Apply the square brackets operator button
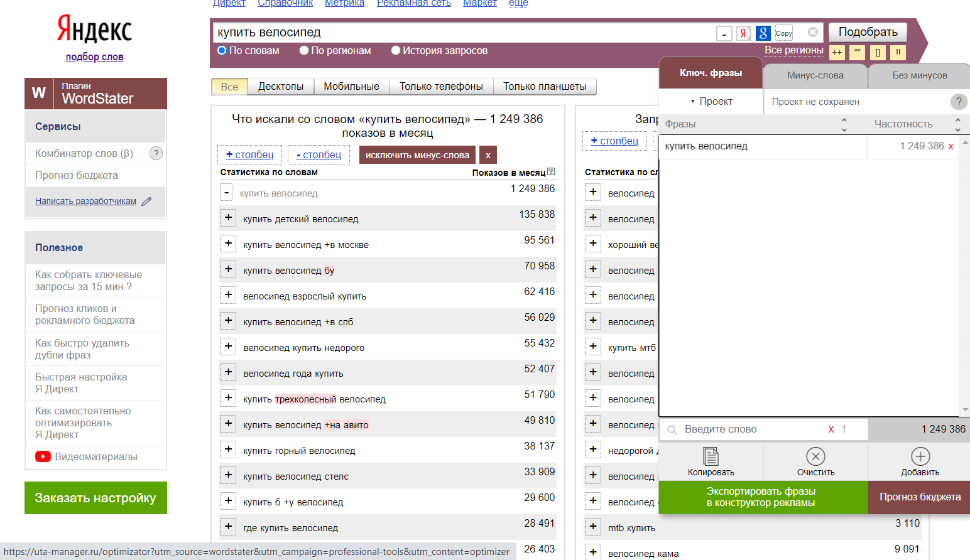Viewport: 970px width, 560px height. pos(878,53)
